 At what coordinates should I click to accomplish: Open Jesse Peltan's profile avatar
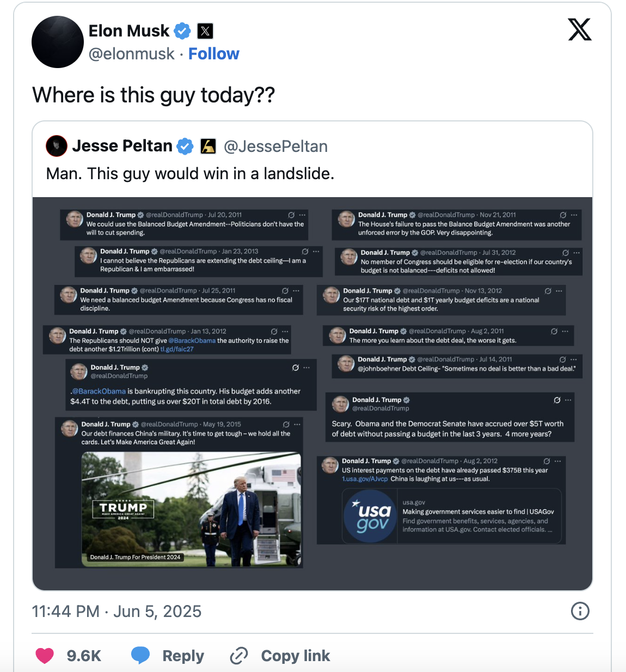pos(57,146)
